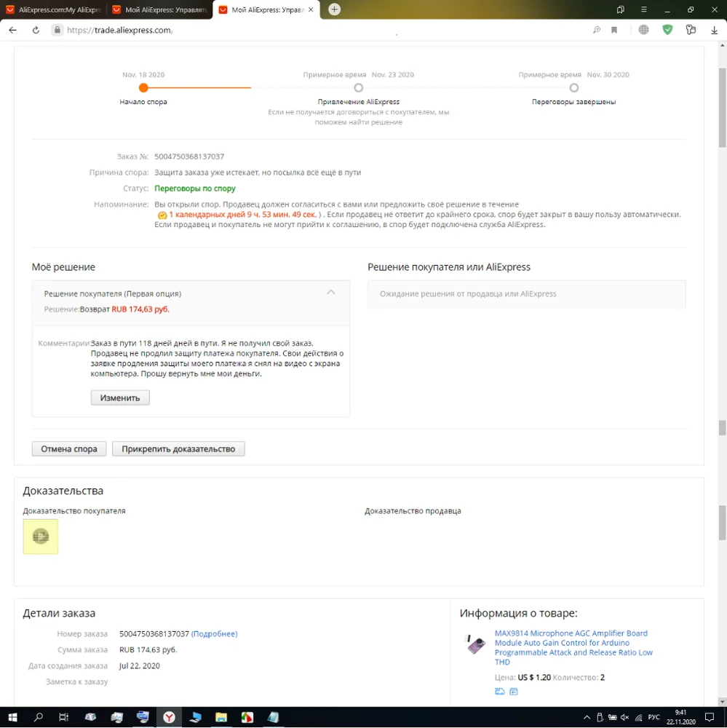Click the Переговоры завершены progress marker
This screenshot has width=727, height=728.
pos(573,88)
